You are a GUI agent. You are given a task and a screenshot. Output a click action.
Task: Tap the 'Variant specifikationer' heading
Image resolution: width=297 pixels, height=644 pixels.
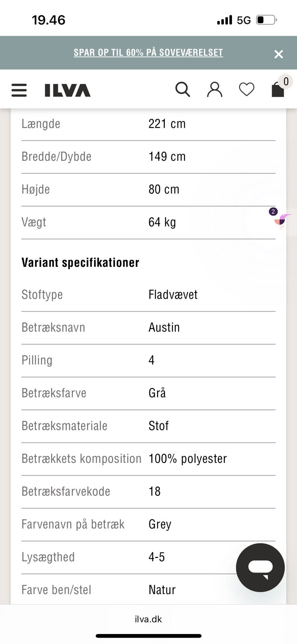(80, 262)
